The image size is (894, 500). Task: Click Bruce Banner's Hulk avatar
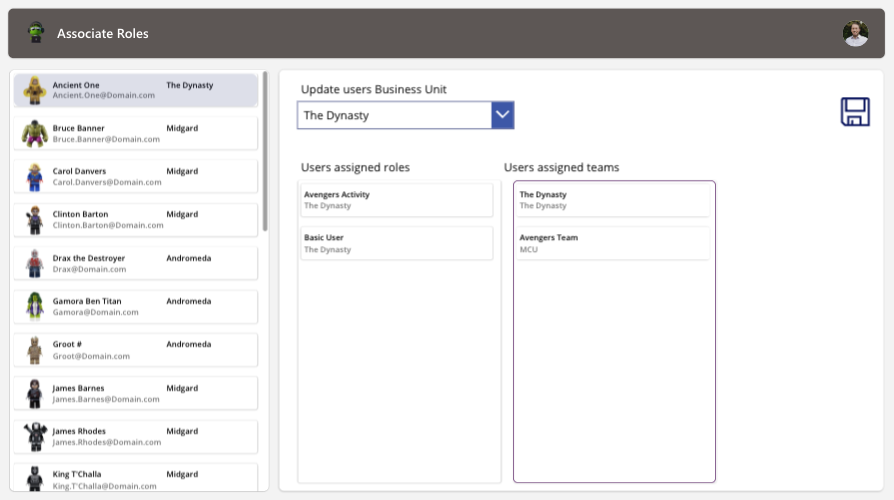35,133
